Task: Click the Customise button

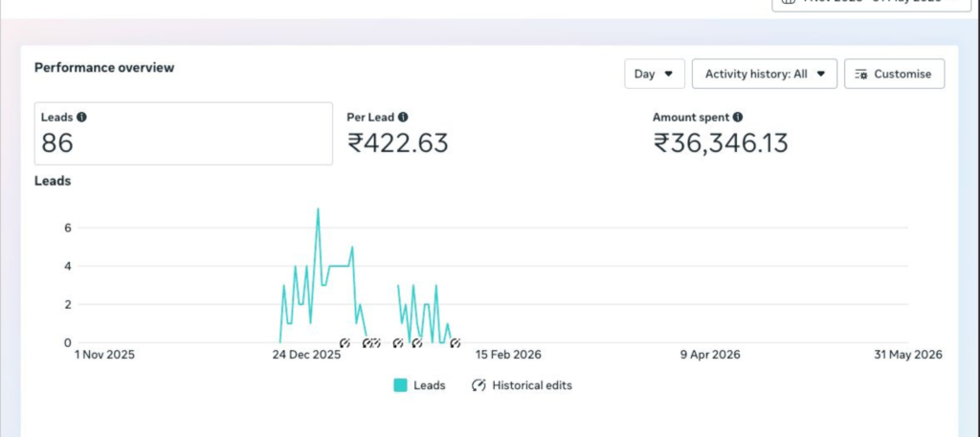Action: point(895,74)
